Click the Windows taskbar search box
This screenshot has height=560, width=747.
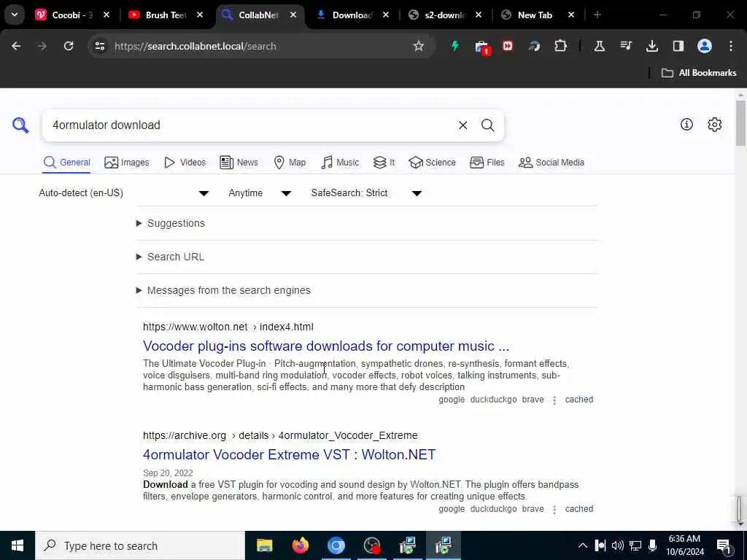pyautogui.click(x=140, y=545)
